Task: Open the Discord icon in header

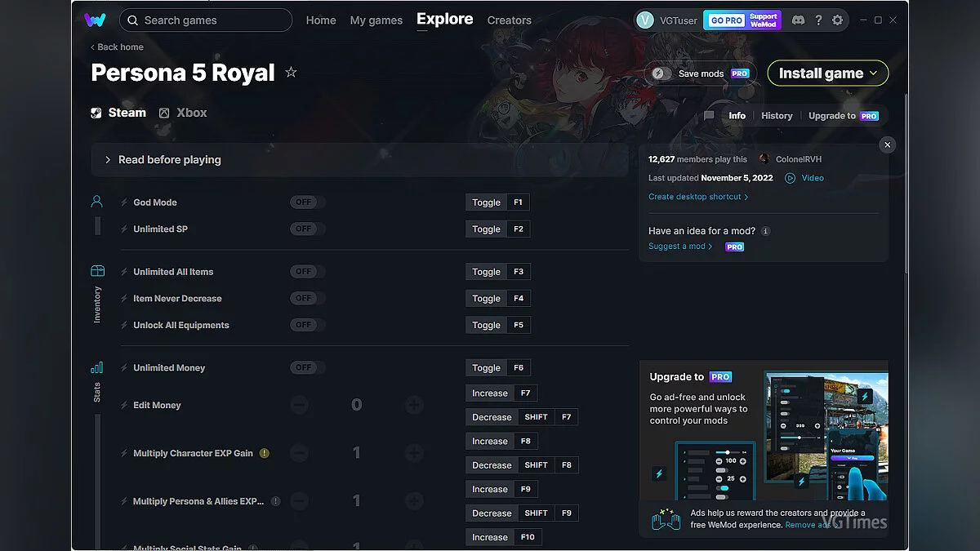Action: pyautogui.click(x=798, y=20)
